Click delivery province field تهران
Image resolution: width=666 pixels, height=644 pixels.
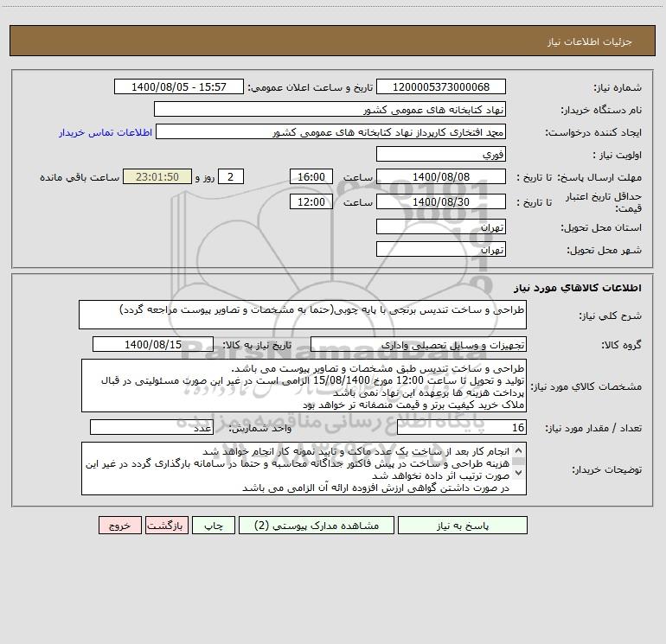441,226
